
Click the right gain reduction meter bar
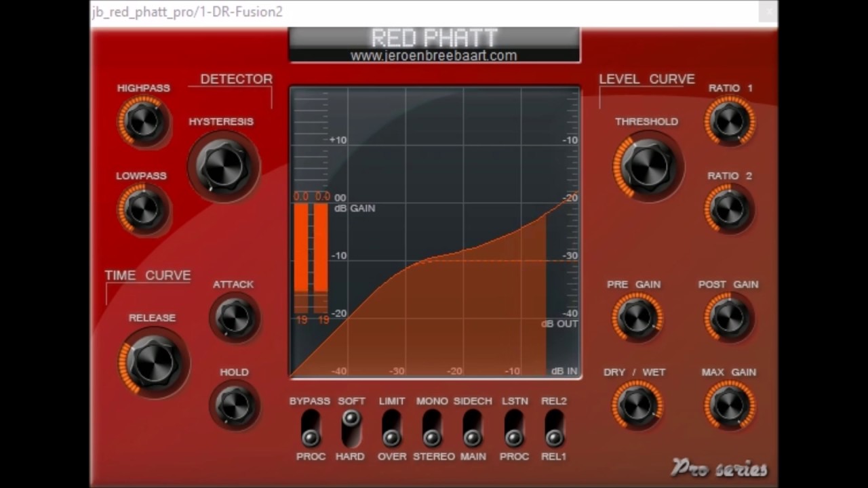point(321,258)
